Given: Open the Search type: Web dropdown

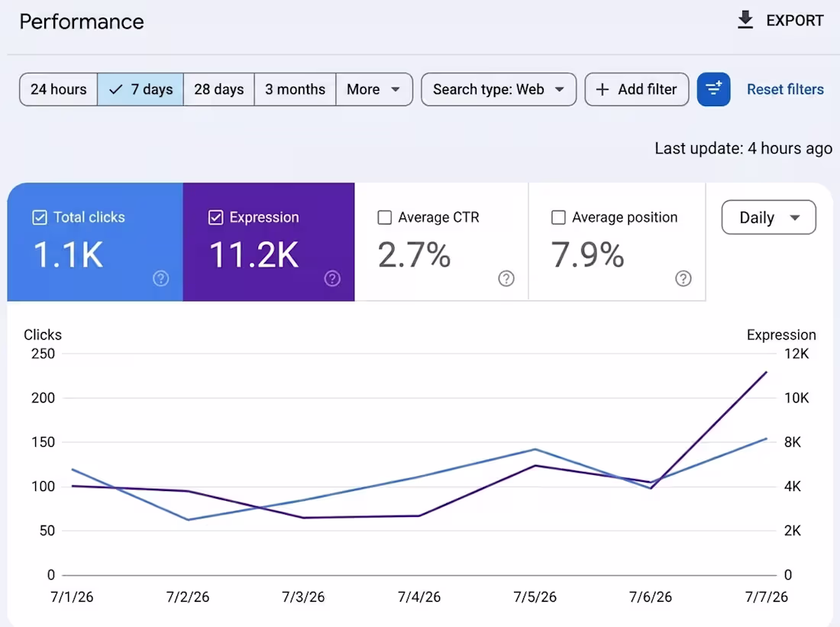Looking at the screenshot, I should [499, 89].
